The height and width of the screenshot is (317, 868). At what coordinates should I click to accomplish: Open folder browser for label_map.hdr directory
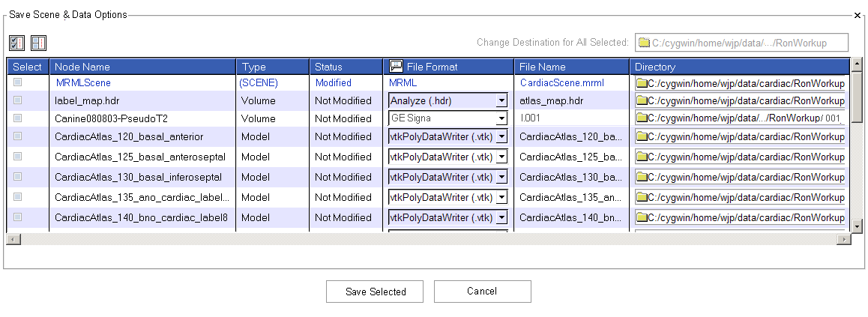[x=642, y=100]
